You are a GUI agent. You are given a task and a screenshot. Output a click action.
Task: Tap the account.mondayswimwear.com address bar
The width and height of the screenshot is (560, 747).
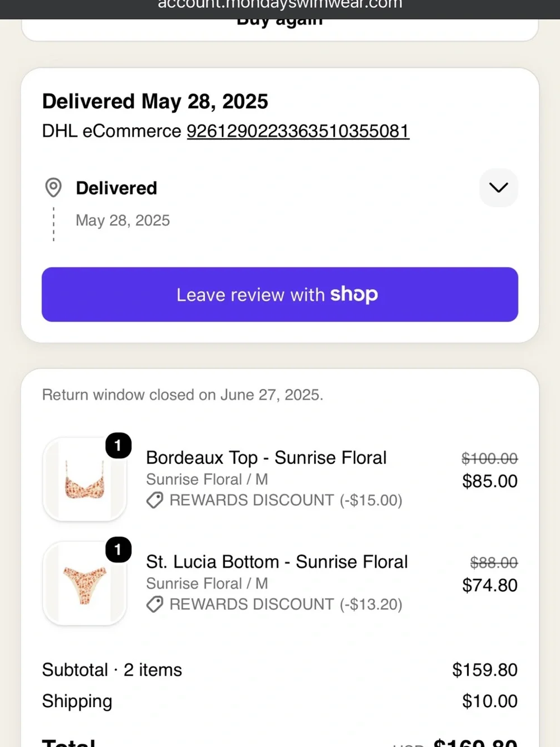(x=280, y=7)
